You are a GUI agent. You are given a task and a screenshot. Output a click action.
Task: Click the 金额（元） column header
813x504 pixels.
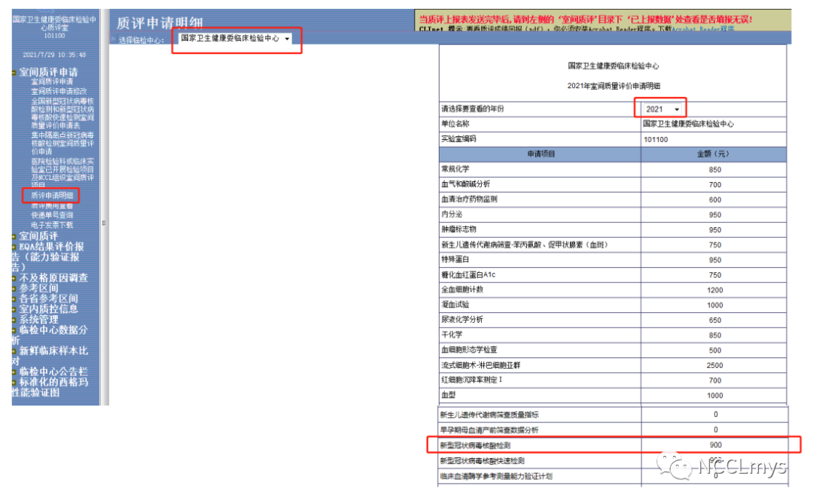point(714,154)
